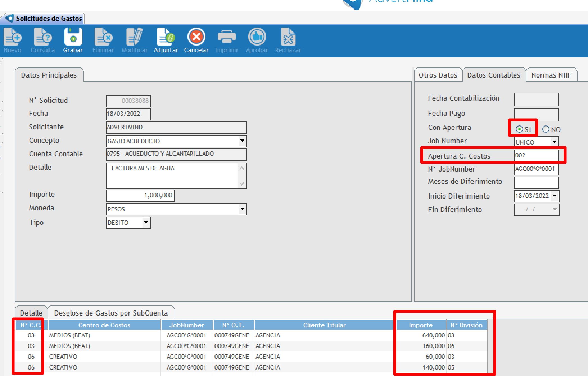Open Consulta search icon
This screenshot has width=588, height=376.
(x=43, y=37)
